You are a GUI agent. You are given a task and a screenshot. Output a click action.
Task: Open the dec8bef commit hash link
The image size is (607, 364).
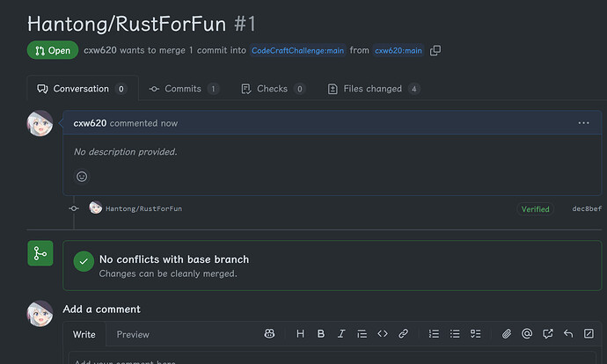point(587,209)
